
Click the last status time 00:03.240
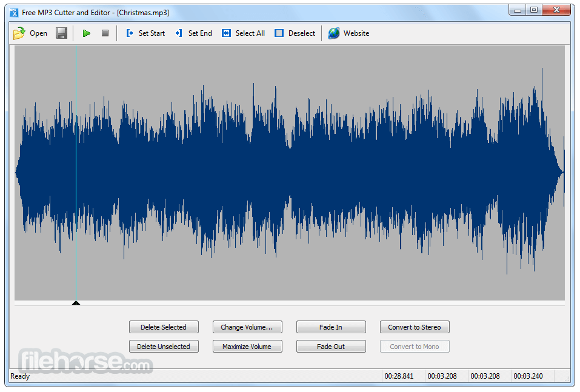tap(528, 376)
